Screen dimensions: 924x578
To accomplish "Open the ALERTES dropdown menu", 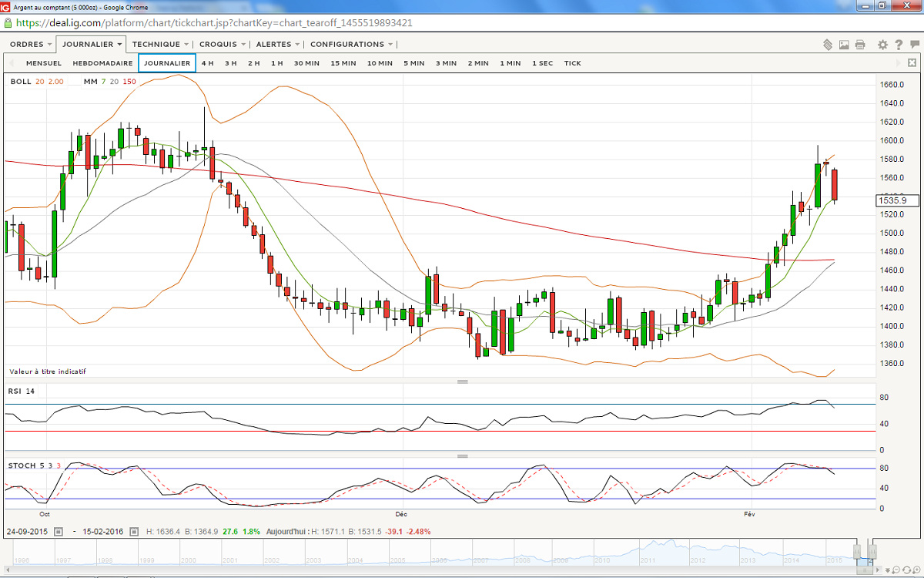I will (278, 45).
